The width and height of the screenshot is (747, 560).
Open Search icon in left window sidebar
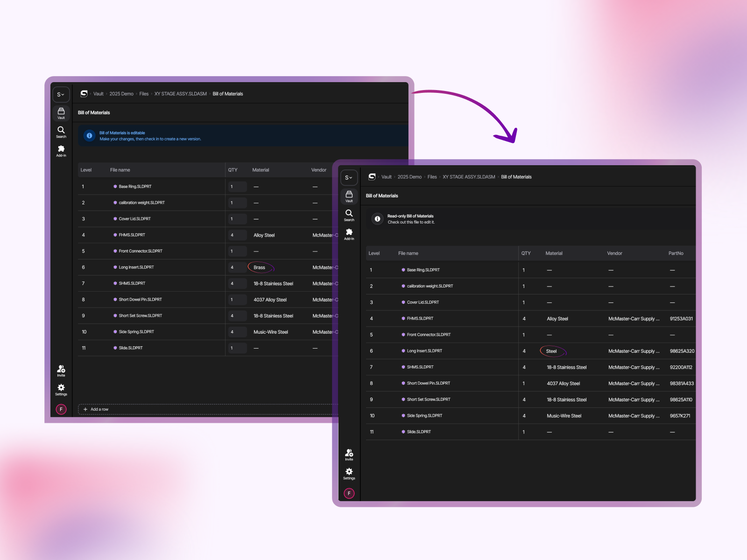point(61,132)
